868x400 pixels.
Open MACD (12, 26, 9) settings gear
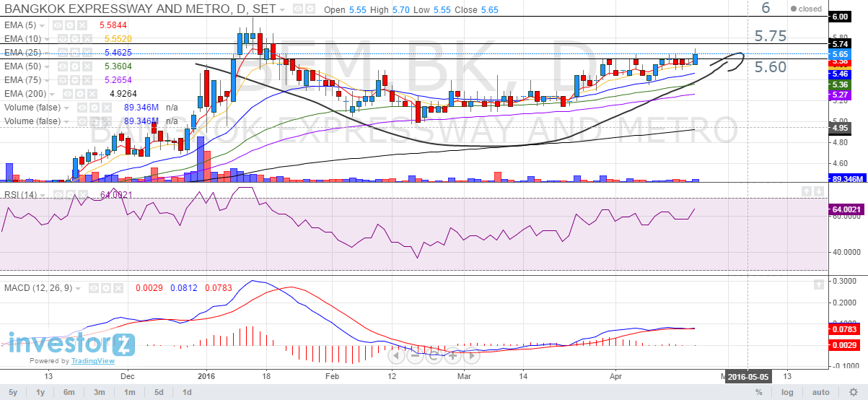106,288
